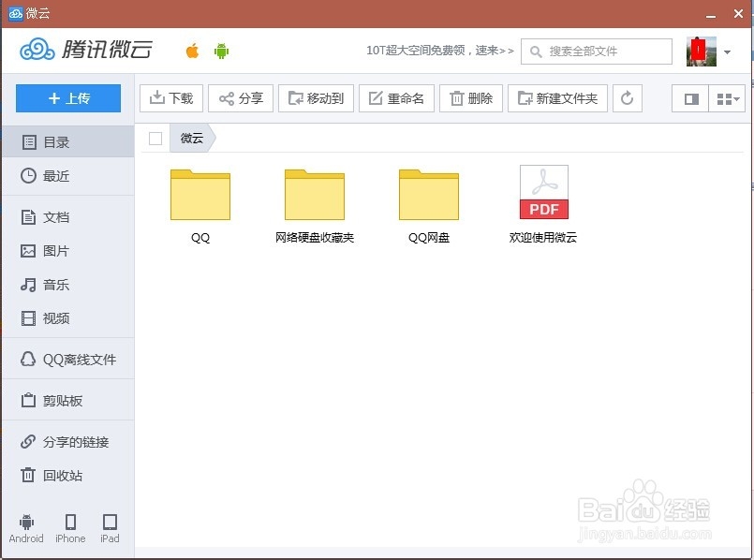Open QQ离线文件 sidebar item
The height and width of the screenshot is (560, 754).
pyautogui.click(x=67, y=359)
